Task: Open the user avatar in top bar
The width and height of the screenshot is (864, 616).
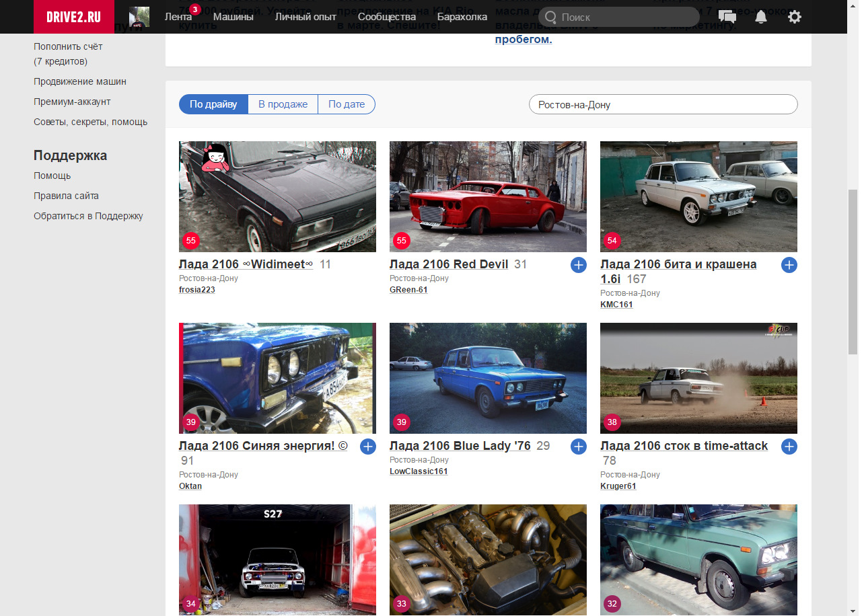Action: tap(139, 17)
